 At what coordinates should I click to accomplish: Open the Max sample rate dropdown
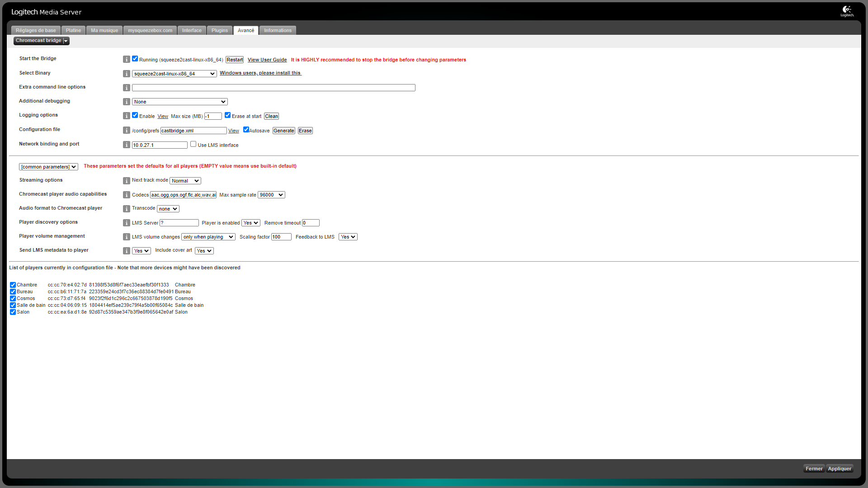pos(271,195)
